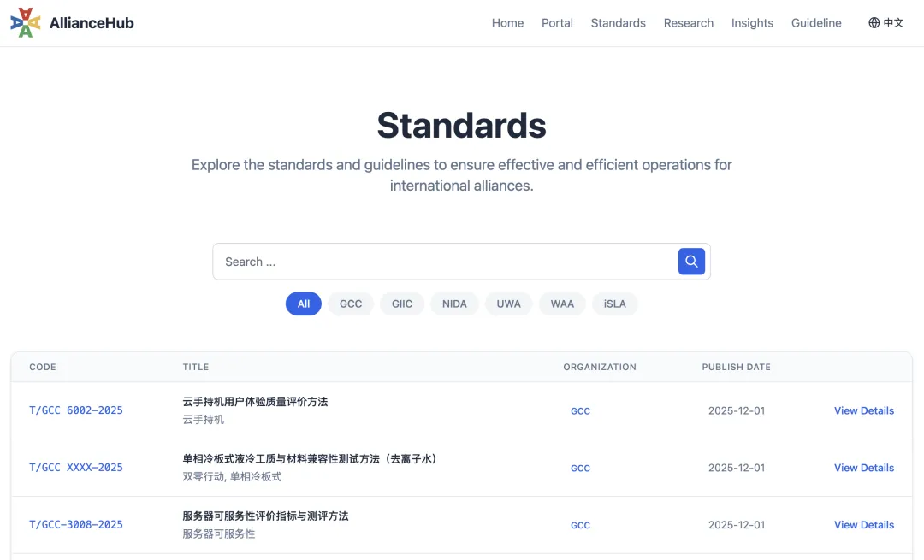
Task: Click the GCC organization link
Action: click(x=580, y=410)
